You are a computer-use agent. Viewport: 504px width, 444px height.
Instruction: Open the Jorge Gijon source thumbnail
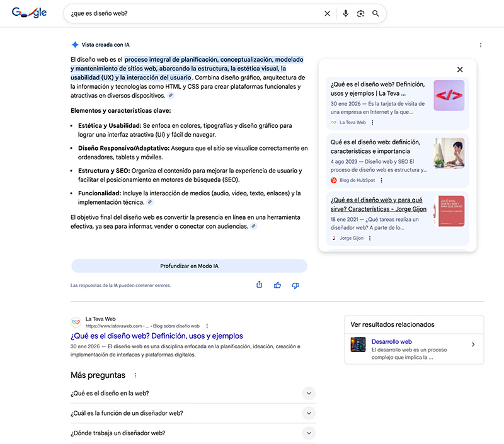(449, 212)
